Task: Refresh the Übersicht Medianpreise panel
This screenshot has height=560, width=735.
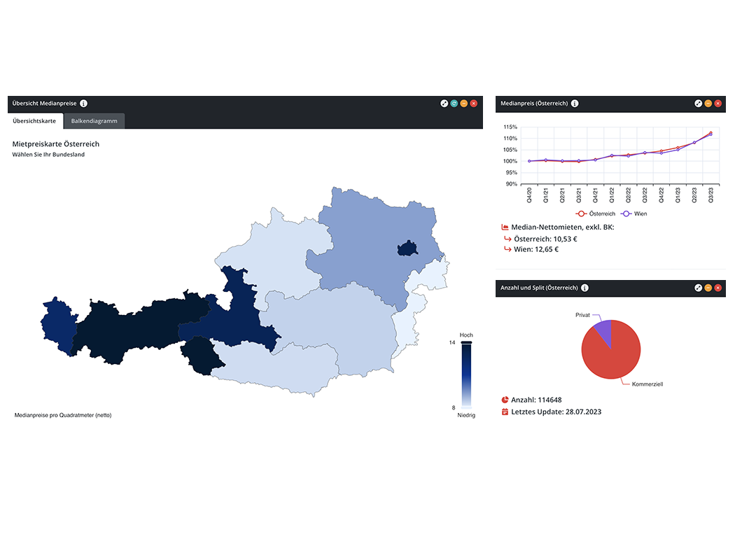Action: (x=454, y=104)
